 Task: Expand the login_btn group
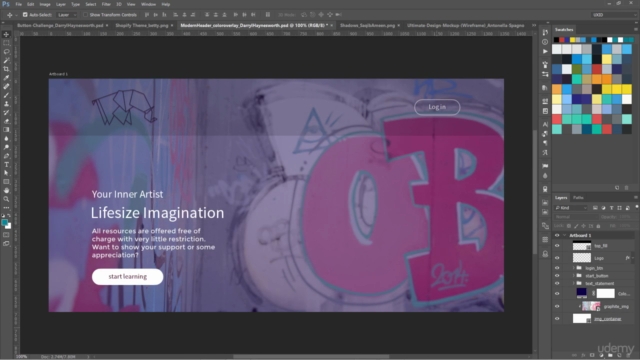click(x=573, y=268)
